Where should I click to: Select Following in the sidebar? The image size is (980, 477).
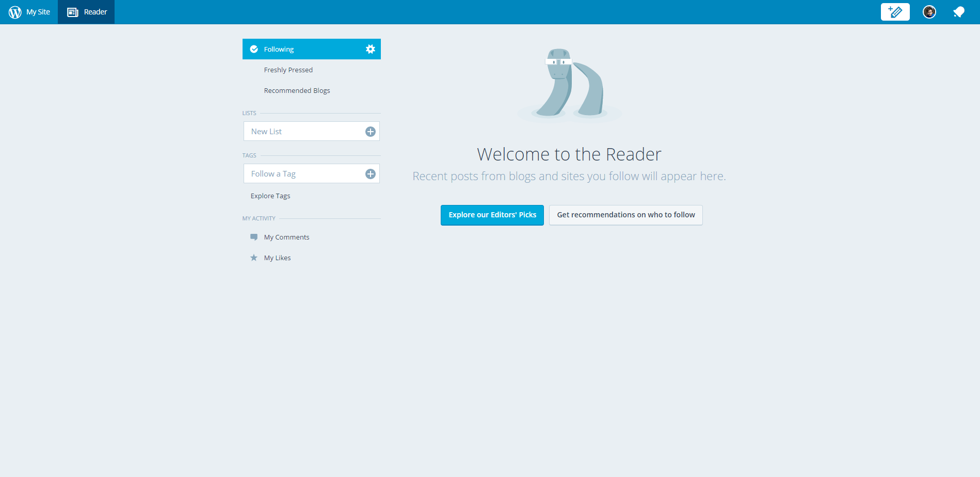click(x=312, y=49)
